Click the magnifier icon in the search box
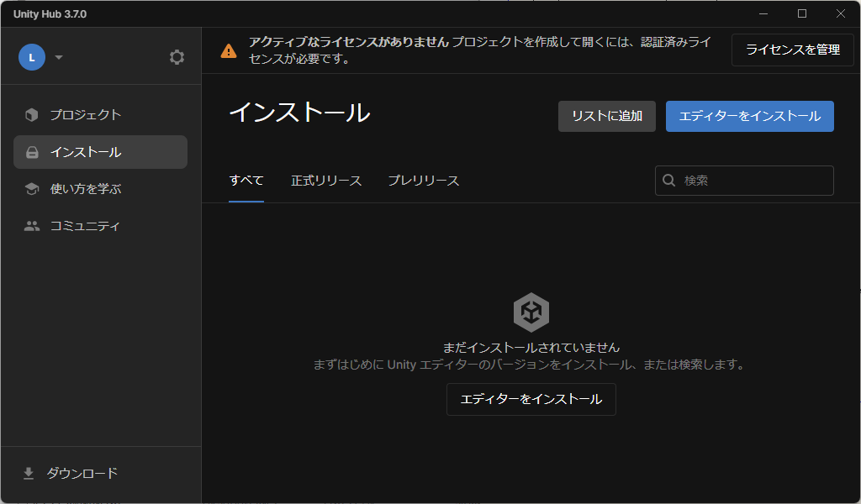 point(668,181)
